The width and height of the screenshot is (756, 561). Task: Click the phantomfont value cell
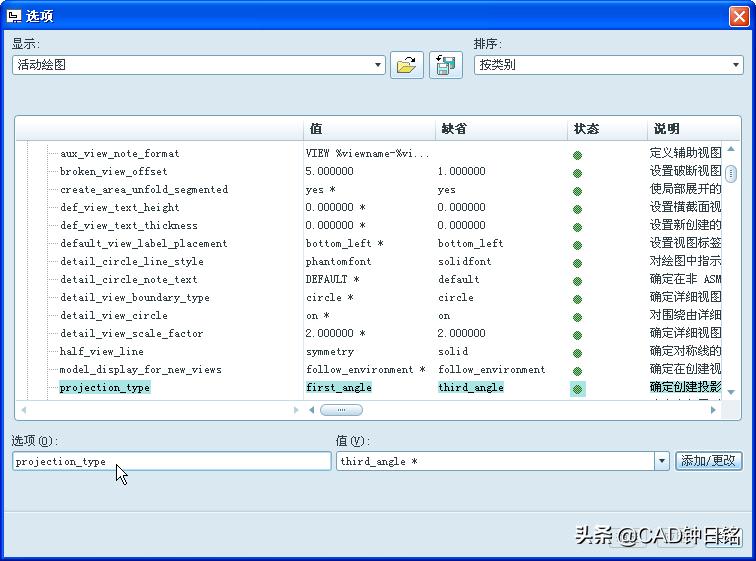[x=338, y=262]
